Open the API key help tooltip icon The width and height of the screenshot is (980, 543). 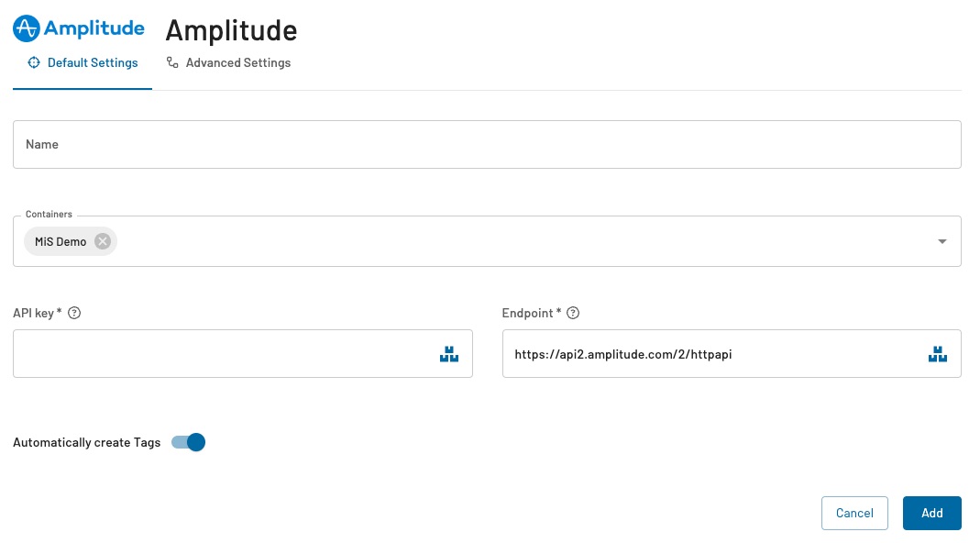[74, 313]
